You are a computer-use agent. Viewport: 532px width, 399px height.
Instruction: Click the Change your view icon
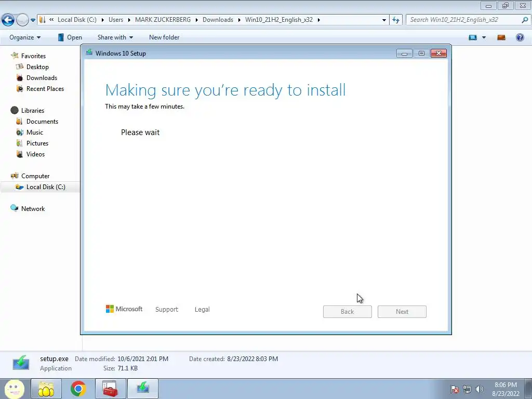[x=473, y=37]
